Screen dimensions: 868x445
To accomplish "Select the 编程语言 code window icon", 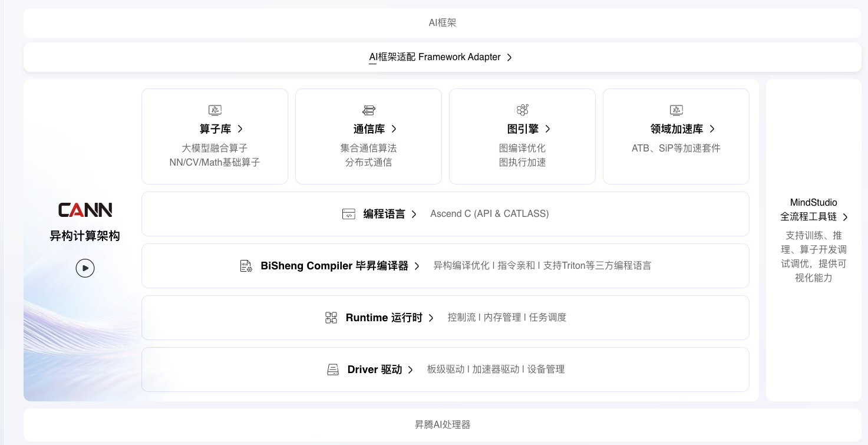I will pos(349,214).
